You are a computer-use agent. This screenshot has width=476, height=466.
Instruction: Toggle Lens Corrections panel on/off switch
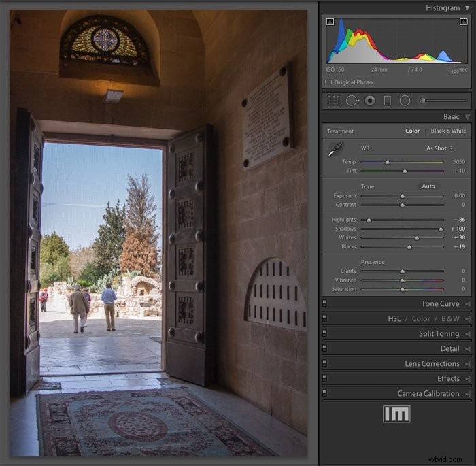324,363
